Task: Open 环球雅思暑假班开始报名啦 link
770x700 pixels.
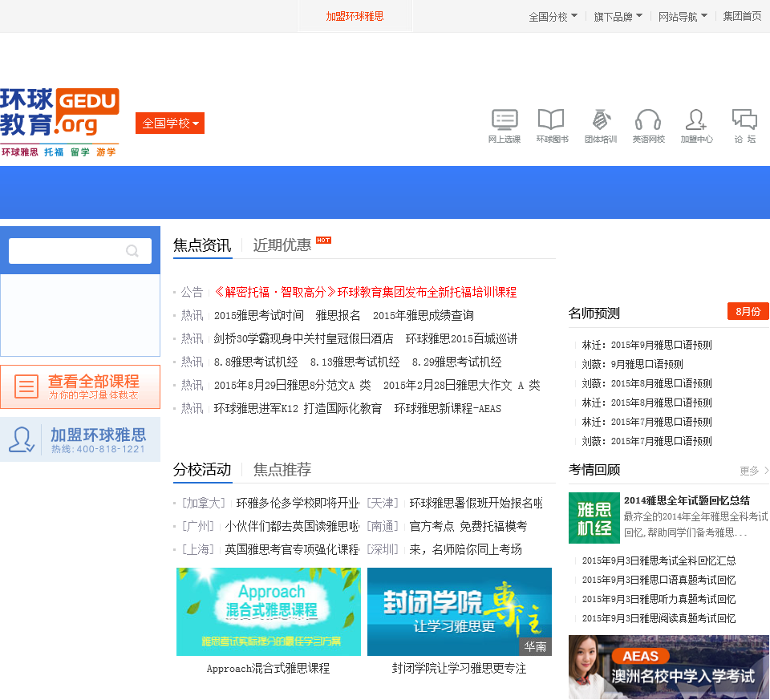Action: 476,504
